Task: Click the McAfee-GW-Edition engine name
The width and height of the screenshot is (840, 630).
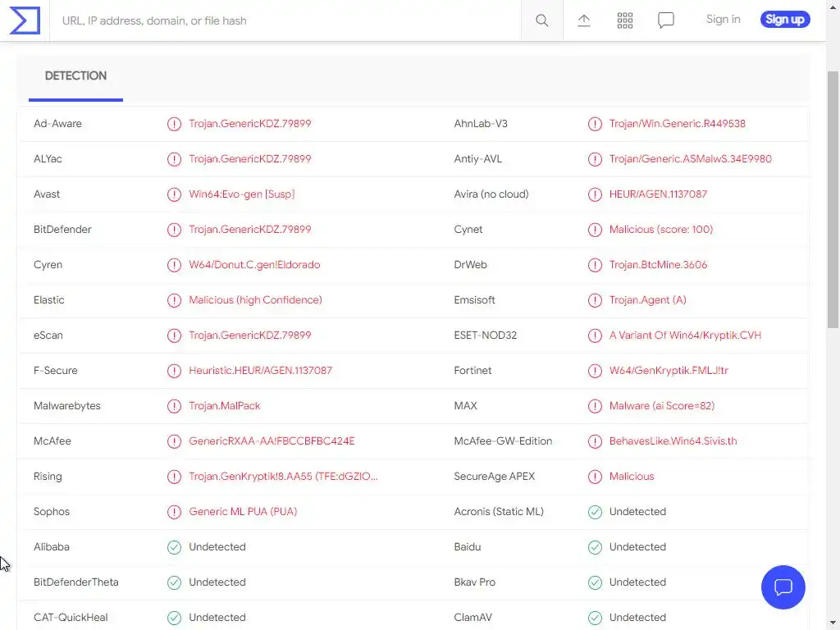Action: click(503, 441)
